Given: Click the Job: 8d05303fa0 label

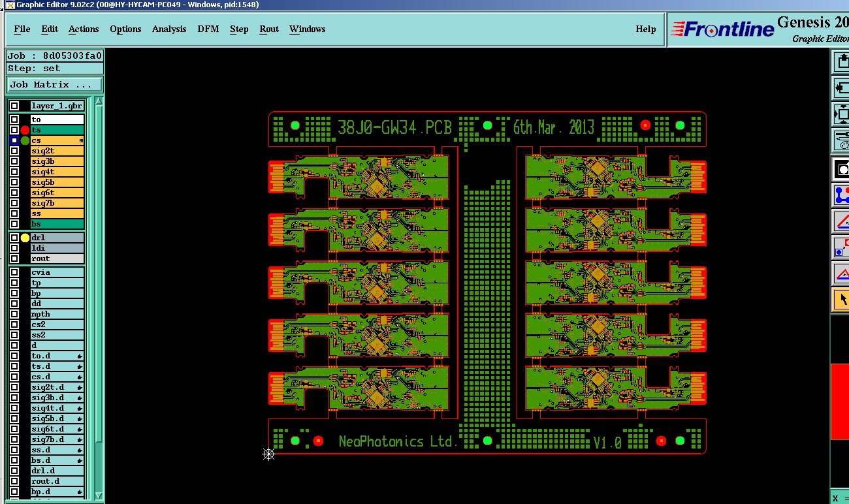Looking at the screenshot, I should [x=55, y=56].
